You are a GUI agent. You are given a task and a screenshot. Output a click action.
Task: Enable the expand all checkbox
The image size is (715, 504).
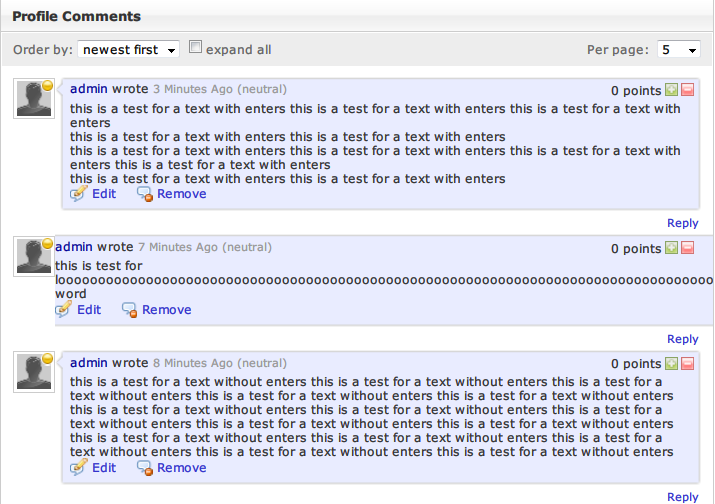pyautogui.click(x=197, y=47)
